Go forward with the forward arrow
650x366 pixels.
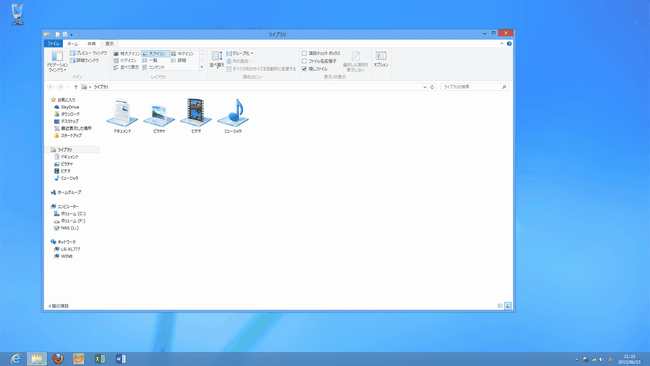[x=61, y=87]
